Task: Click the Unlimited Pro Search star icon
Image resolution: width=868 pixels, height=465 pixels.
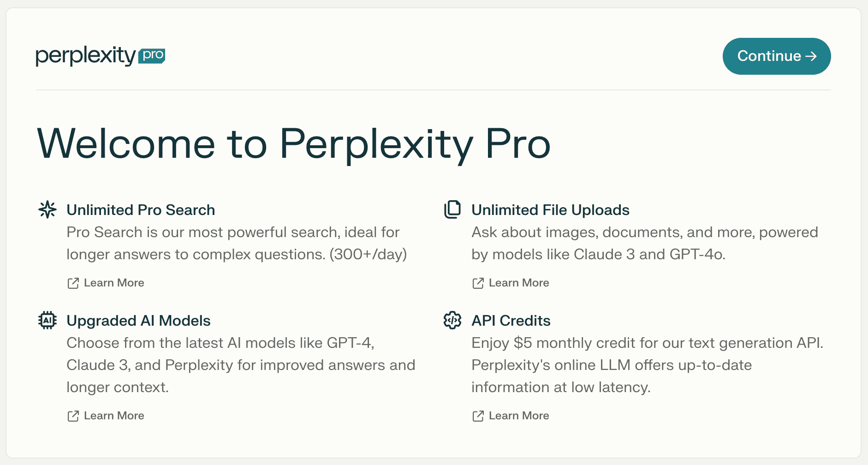Action: coord(48,209)
